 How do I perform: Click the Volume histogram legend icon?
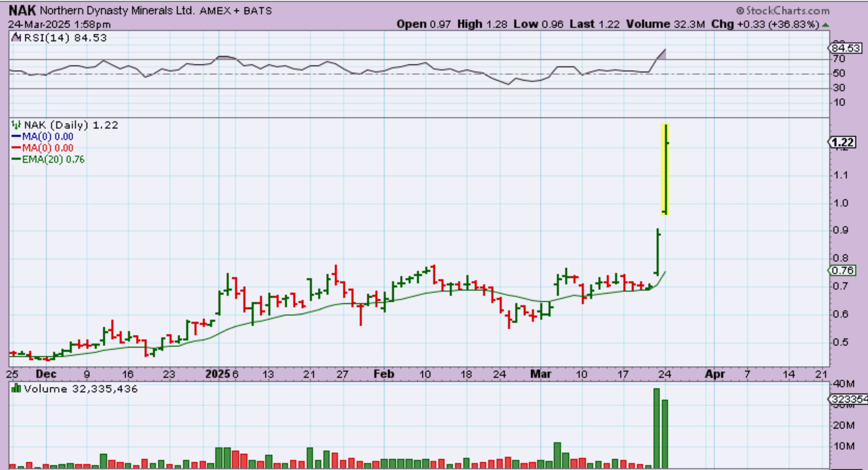(x=16, y=388)
